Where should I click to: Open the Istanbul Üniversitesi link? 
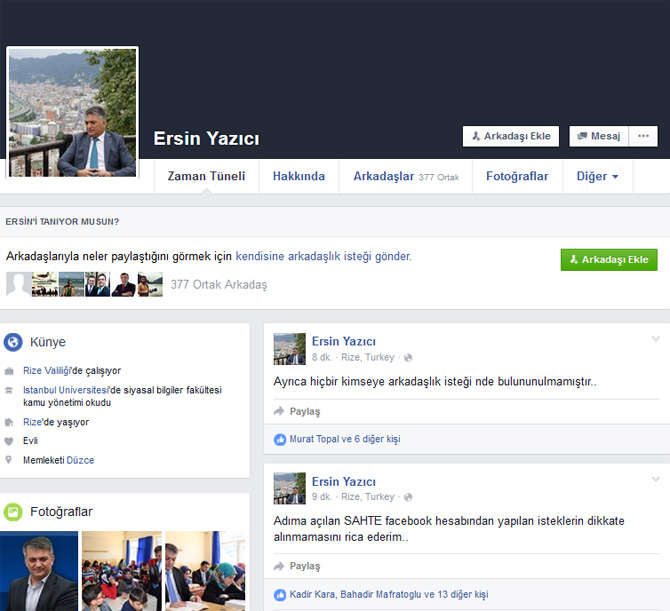(x=66, y=390)
